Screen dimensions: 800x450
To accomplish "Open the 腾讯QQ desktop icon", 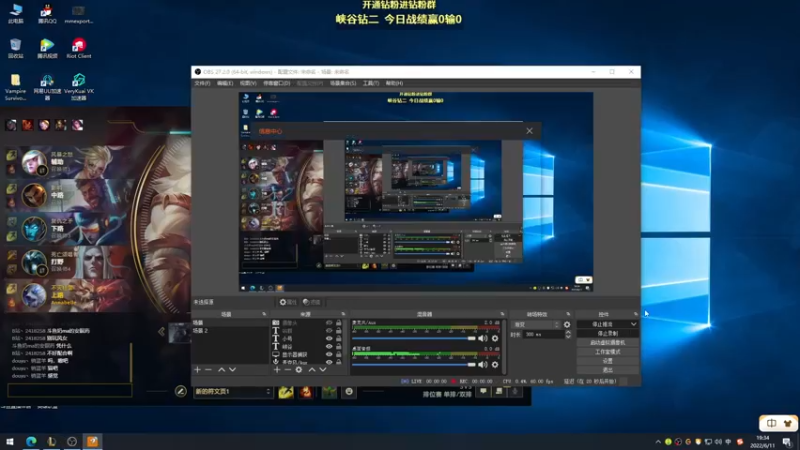I will click(47, 14).
